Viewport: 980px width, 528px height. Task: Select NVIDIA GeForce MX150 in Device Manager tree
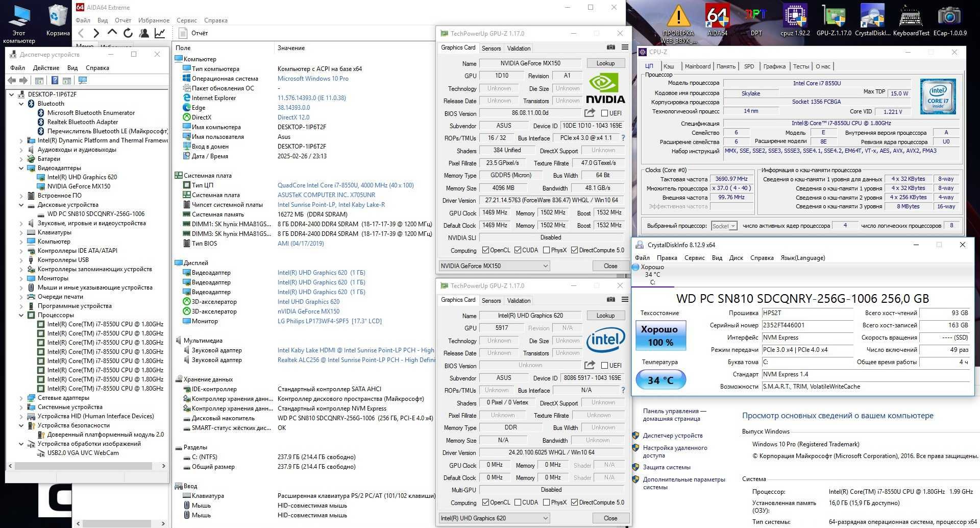[x=79, y=186]
